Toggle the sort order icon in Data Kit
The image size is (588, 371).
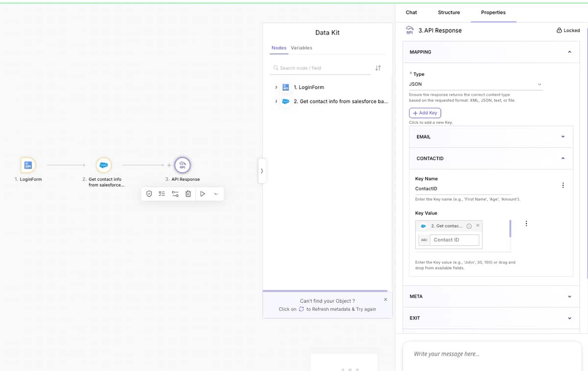[378, 68]
